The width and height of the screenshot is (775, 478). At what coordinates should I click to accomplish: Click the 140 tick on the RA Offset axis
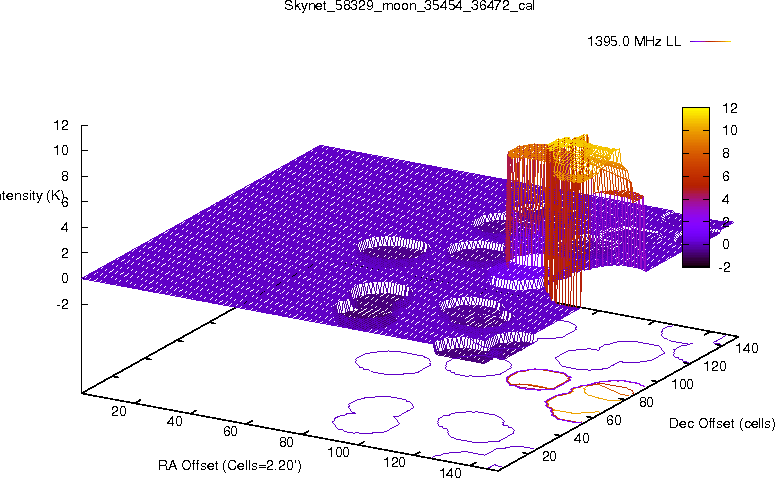pos(450,472)
